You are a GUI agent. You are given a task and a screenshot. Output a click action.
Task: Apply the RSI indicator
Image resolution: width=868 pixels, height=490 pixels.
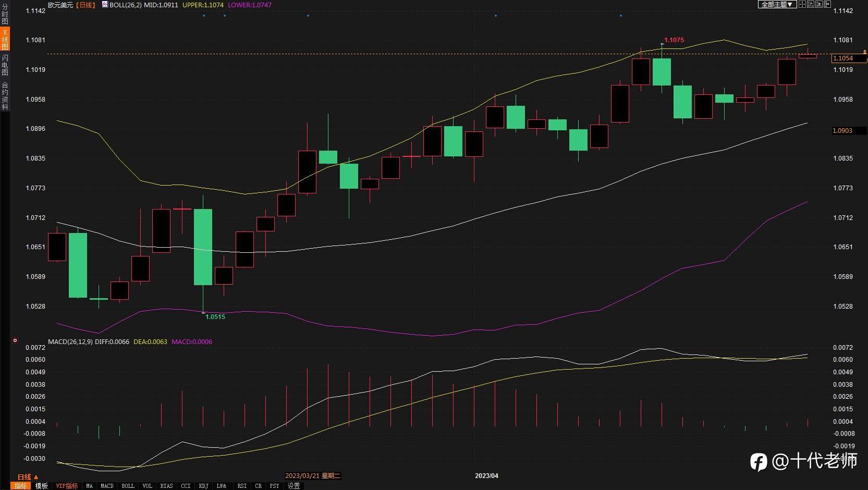point(242,486)
